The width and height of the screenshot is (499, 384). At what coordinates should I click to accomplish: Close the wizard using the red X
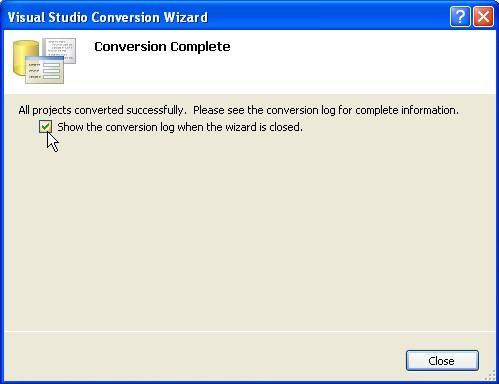pos(483,17)
